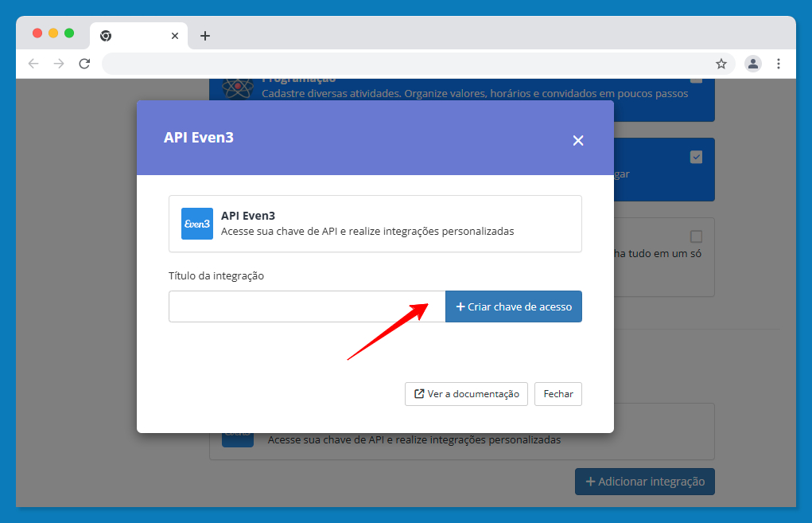Click the Even3 logo icon in the card

point(196,224)
